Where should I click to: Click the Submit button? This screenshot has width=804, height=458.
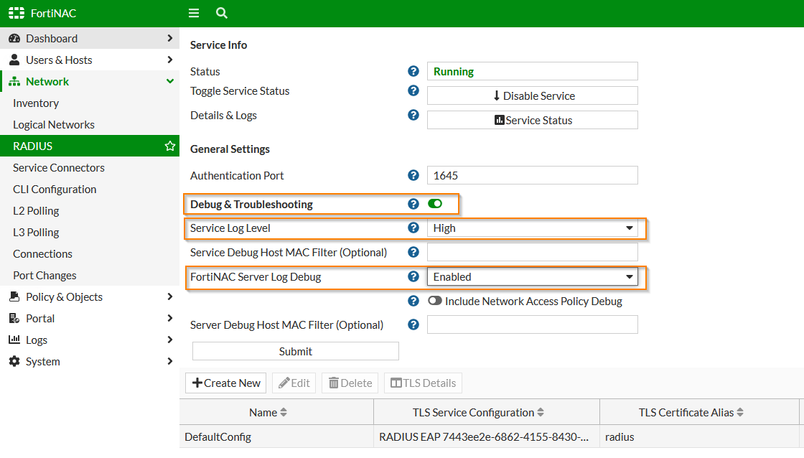pos(295,351)
